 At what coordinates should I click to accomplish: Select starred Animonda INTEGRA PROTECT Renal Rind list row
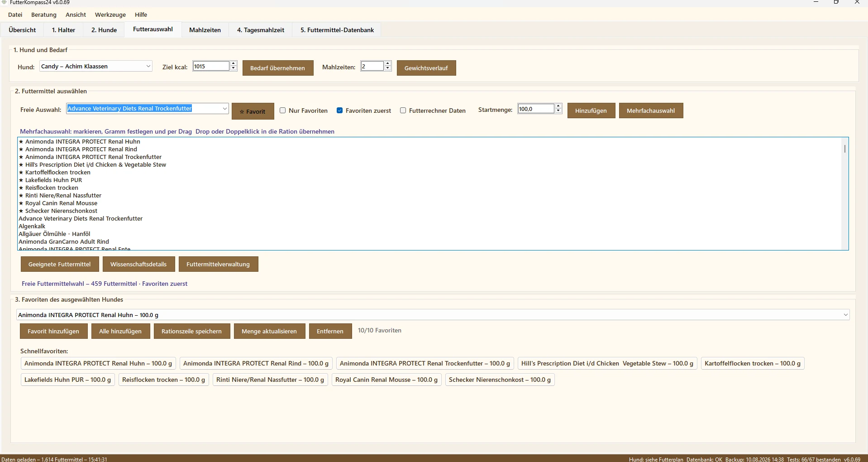pyautogui.click(x=429, y=149)
